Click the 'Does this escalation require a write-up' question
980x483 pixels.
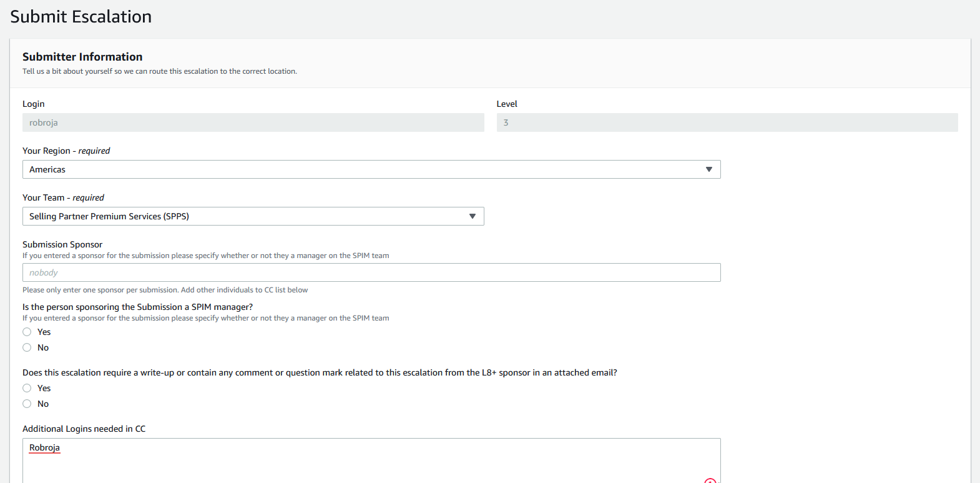(x=320, y=372)
